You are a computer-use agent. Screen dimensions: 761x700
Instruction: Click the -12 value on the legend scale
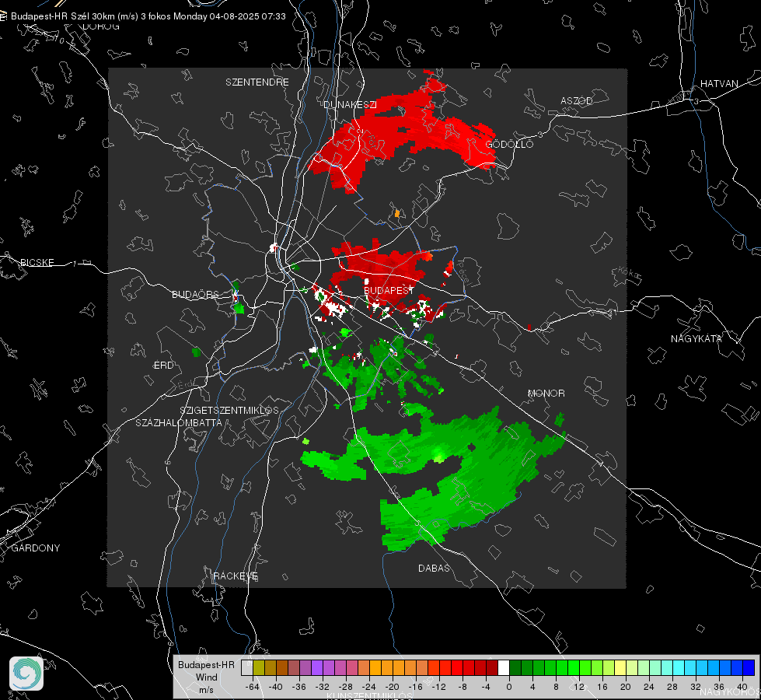[438, 687]
